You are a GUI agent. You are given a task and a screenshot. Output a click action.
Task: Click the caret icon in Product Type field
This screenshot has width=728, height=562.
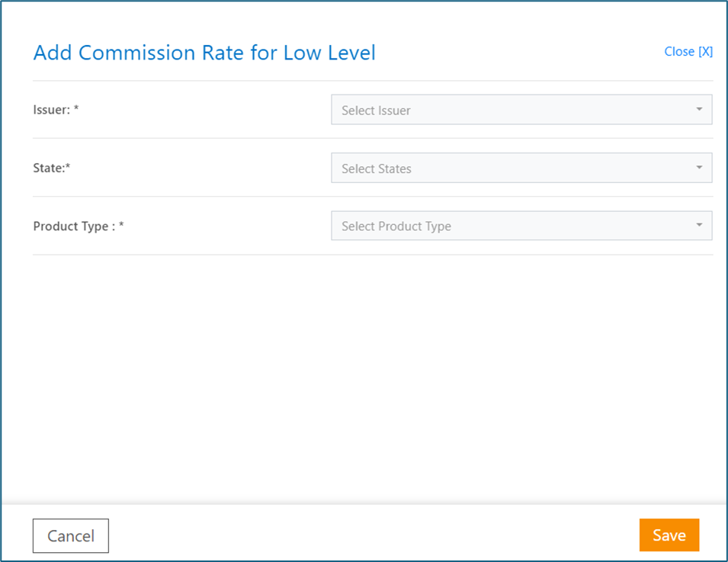[699, 225]
